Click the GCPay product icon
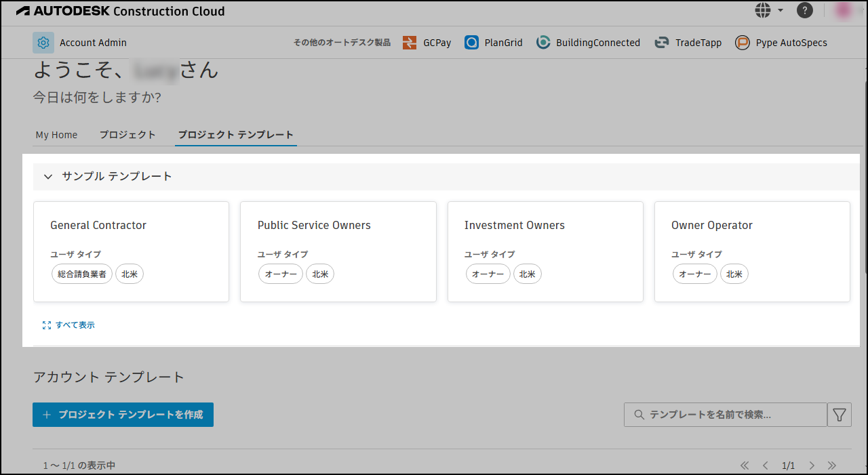 (410, 43)
